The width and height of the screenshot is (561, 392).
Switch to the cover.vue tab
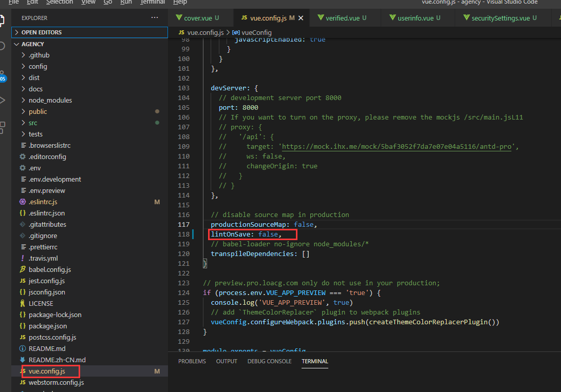tap(198, 18)
